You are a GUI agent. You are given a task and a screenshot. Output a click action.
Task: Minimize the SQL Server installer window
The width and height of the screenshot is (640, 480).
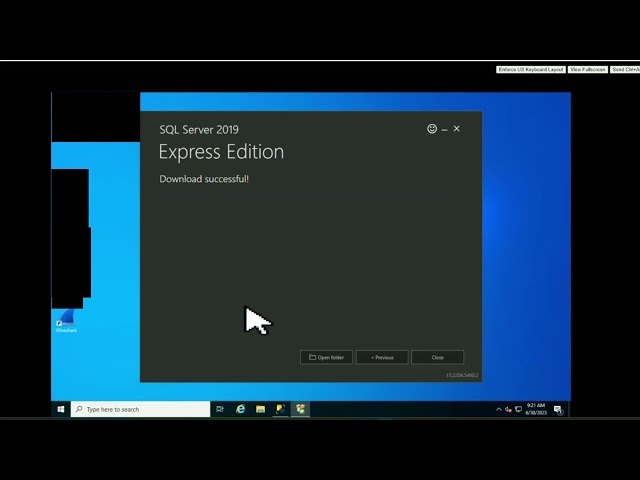pyautogui.click(x=444, y=130)
